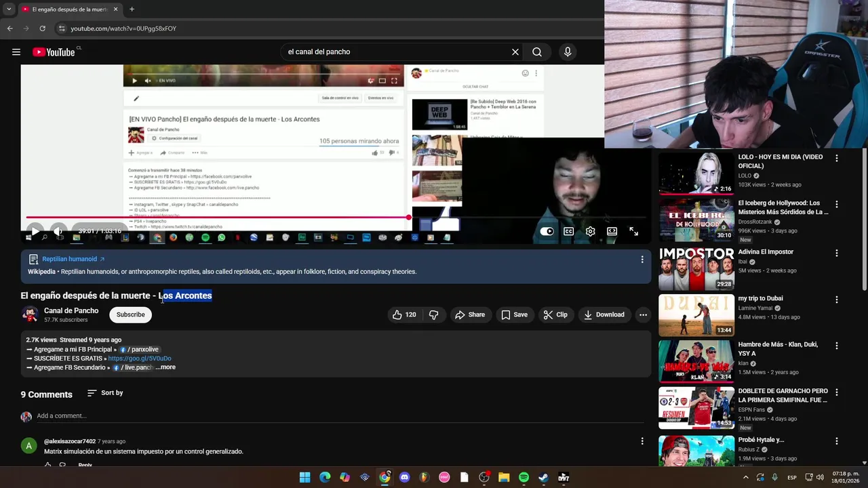Open the Probé Hytale y... video title
The width and height of the screenshot is (868, 488).
(761, 440)
